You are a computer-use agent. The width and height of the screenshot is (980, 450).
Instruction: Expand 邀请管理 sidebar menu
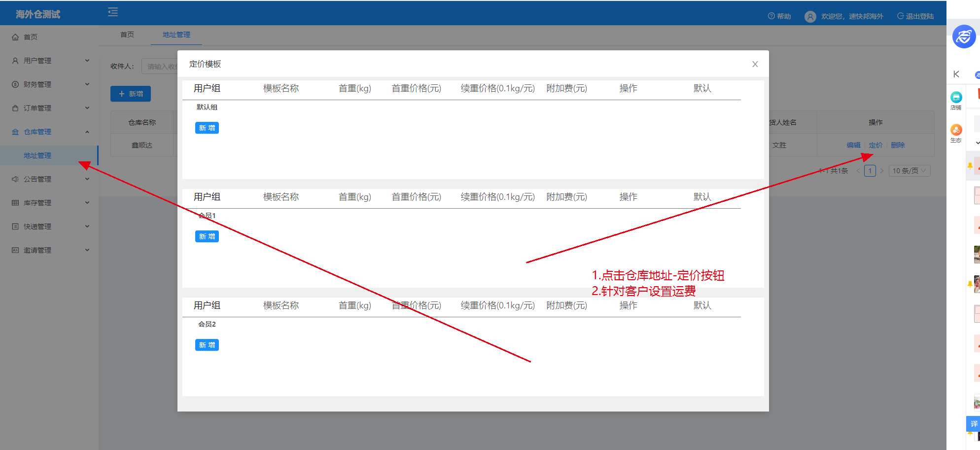49,250
